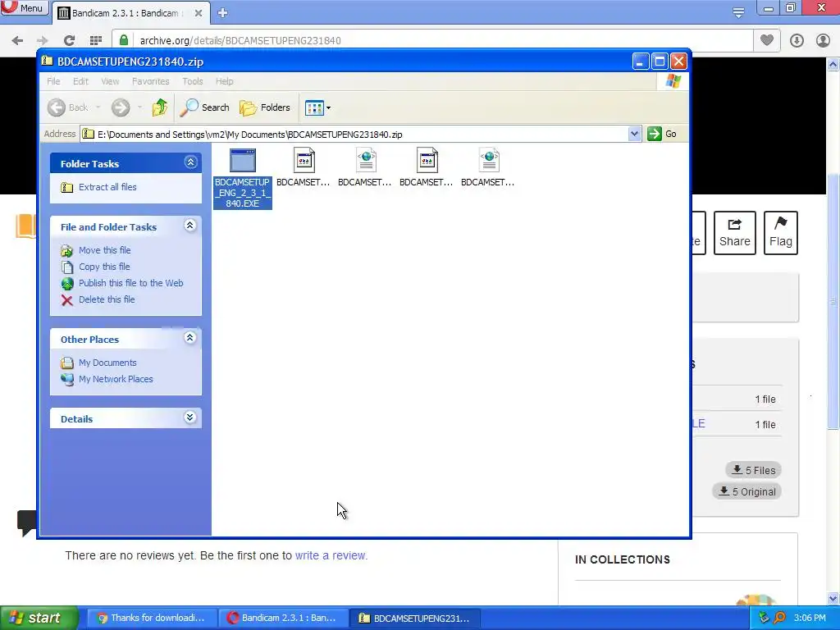Click the heart bookmark icon
Viewport: 840px width, 630px height.
coord(767,40)
